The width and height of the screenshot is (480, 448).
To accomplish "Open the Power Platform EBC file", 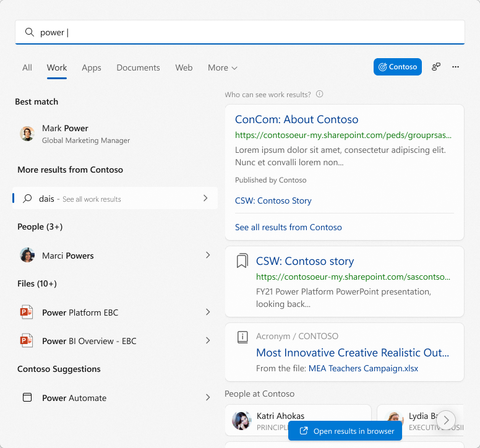I will pyautogui.click(x=115, y=312).
